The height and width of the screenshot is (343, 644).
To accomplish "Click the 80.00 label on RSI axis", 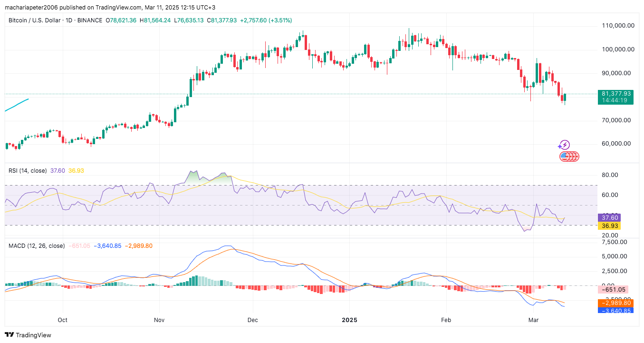I will pos(610,175).
